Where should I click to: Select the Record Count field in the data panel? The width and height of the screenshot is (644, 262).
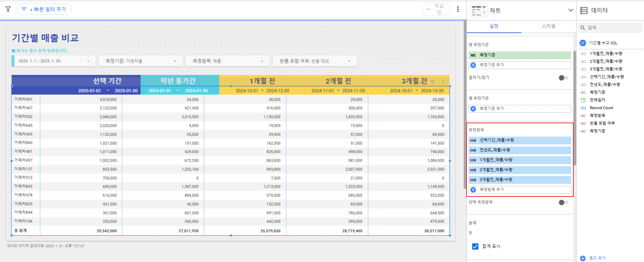pyautogui.click(x=601, y=108)
